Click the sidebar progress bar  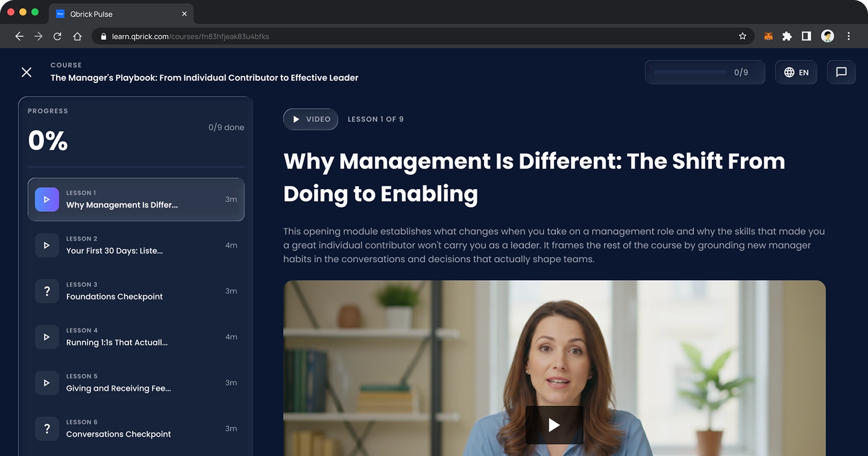(136, 167)
